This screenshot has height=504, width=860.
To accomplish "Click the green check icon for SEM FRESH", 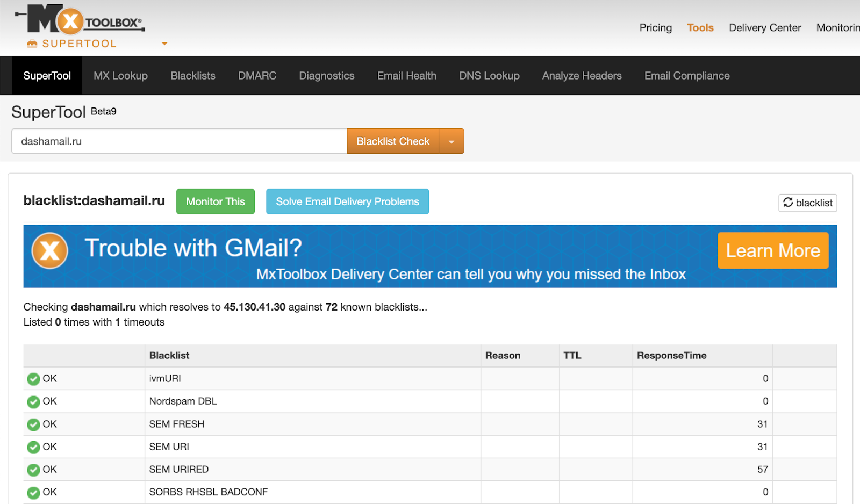I will point(33,424).
